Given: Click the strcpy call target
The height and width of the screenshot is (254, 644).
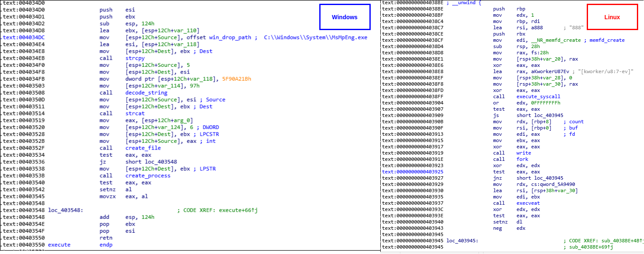Looking at the screenshot, I should [x=135, y=58].
